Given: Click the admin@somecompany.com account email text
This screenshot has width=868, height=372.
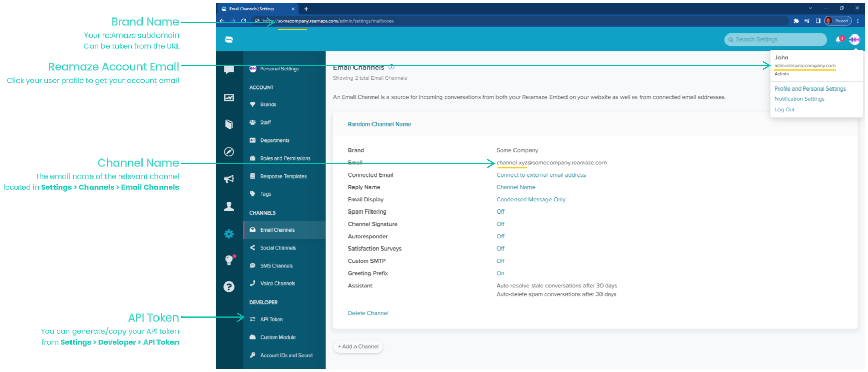Looking at the screenshot, I should coord(805,66).
